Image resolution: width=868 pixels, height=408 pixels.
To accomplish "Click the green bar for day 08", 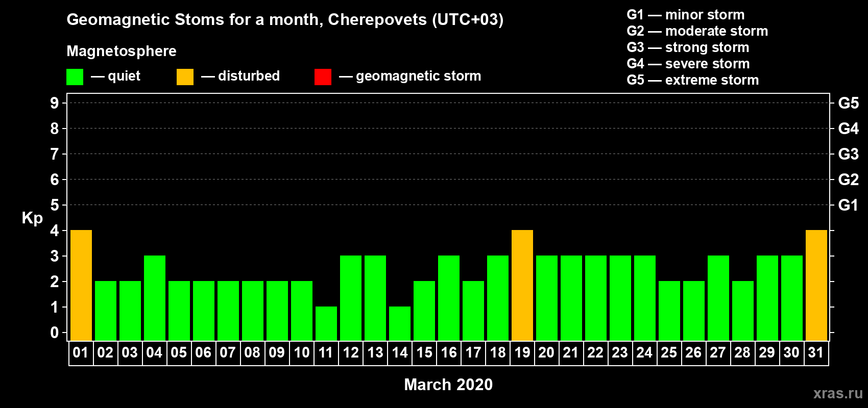I will pos(253,311).
